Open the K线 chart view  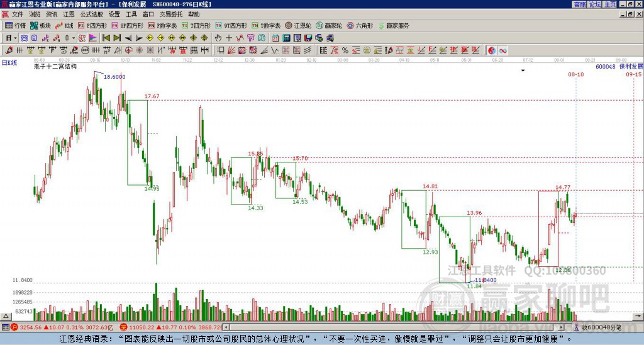tap(65, 25)
